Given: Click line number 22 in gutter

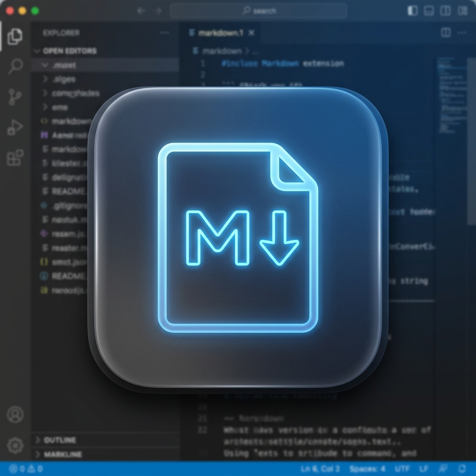Looking at the screenshot, I should [x=203, y=430].
